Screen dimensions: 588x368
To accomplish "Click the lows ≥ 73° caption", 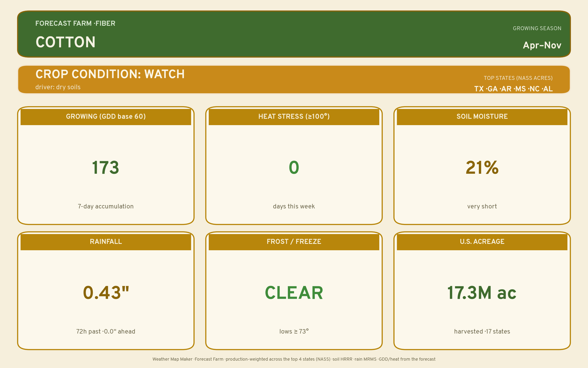I will click(294, 332).
